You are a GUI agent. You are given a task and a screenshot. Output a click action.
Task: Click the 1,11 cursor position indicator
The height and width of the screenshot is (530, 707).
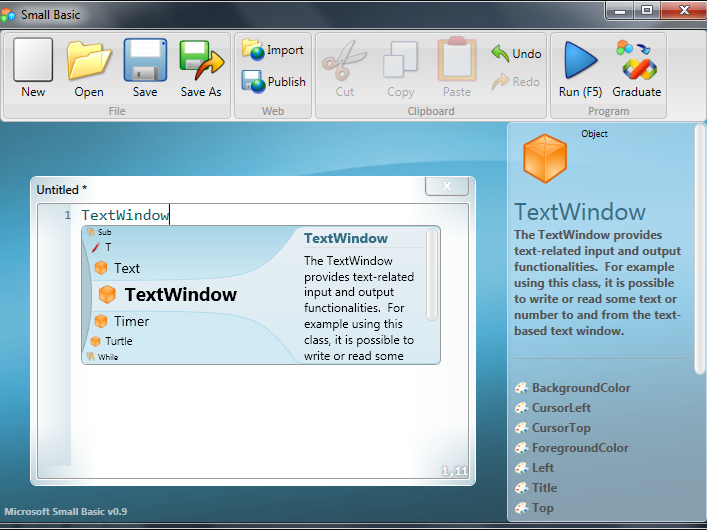(x=454, y=471)
